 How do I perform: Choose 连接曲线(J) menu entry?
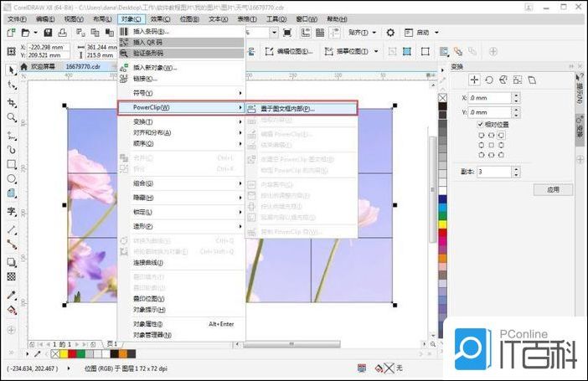coord(182,262)
